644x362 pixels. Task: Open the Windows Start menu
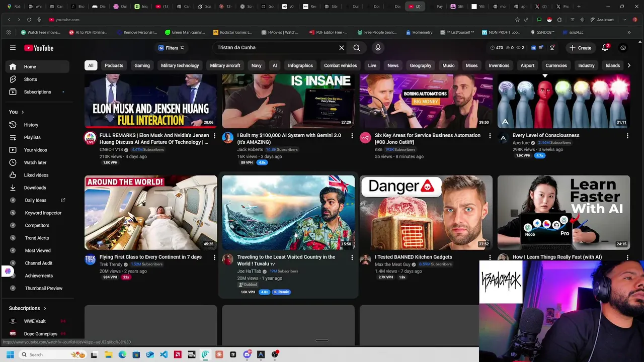(x=10, y=354)
